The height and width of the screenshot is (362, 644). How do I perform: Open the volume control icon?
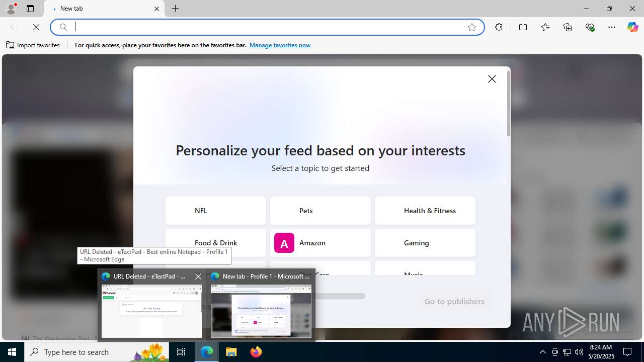point(579,352)
